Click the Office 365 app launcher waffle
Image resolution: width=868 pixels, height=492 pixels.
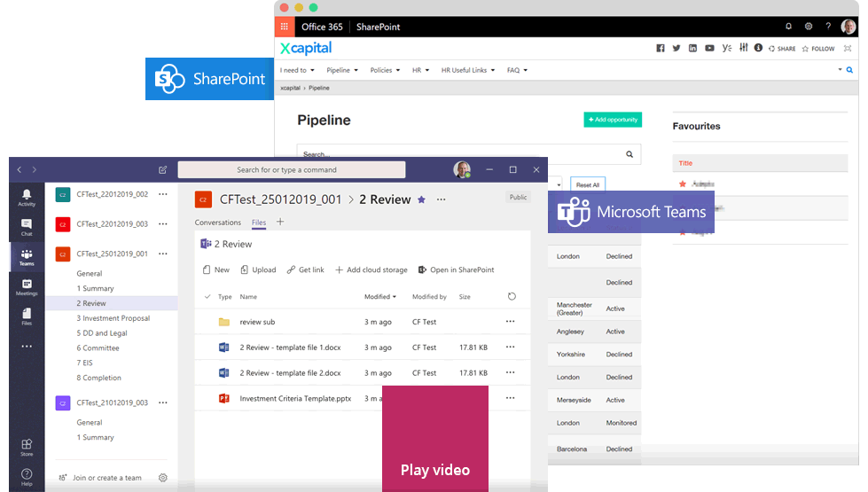click(284, 27)
